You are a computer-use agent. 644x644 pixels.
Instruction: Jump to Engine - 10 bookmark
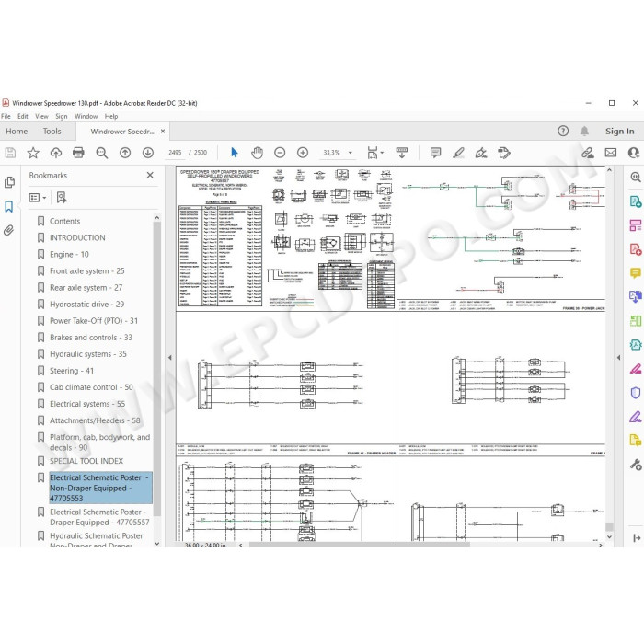click(69, 254)
